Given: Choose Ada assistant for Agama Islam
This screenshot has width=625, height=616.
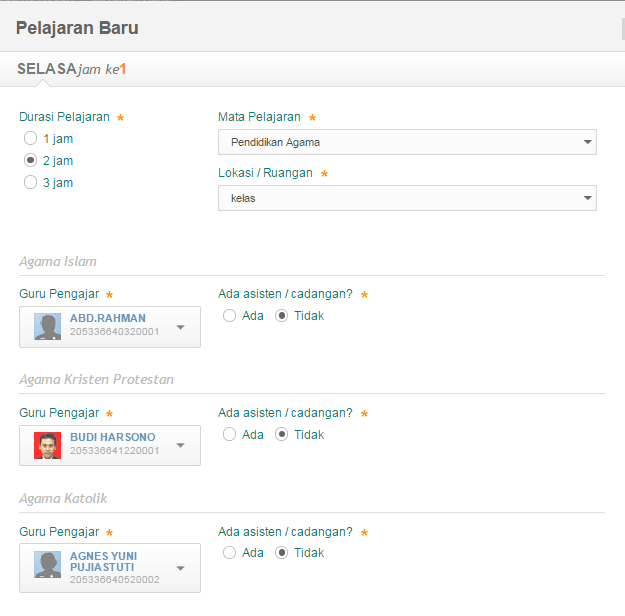Looking at the screenshot, I should (229, 316).
